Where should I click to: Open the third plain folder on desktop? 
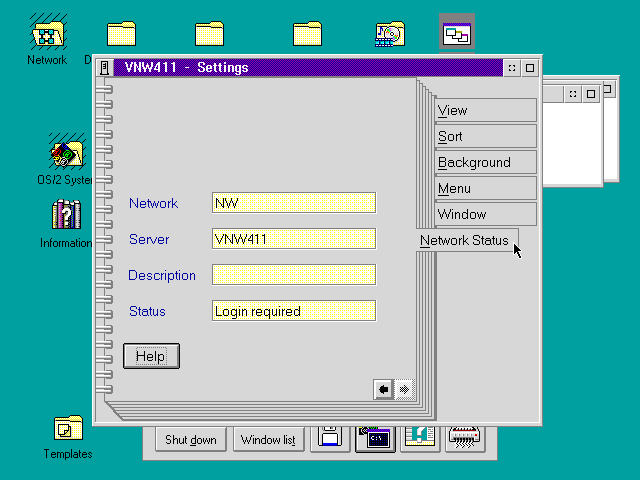pos(307,33)
